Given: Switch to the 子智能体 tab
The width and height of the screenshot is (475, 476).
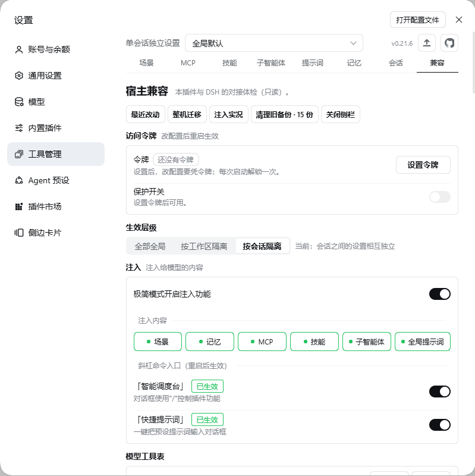Looking at the screenshot, I should tap(271, 63).
